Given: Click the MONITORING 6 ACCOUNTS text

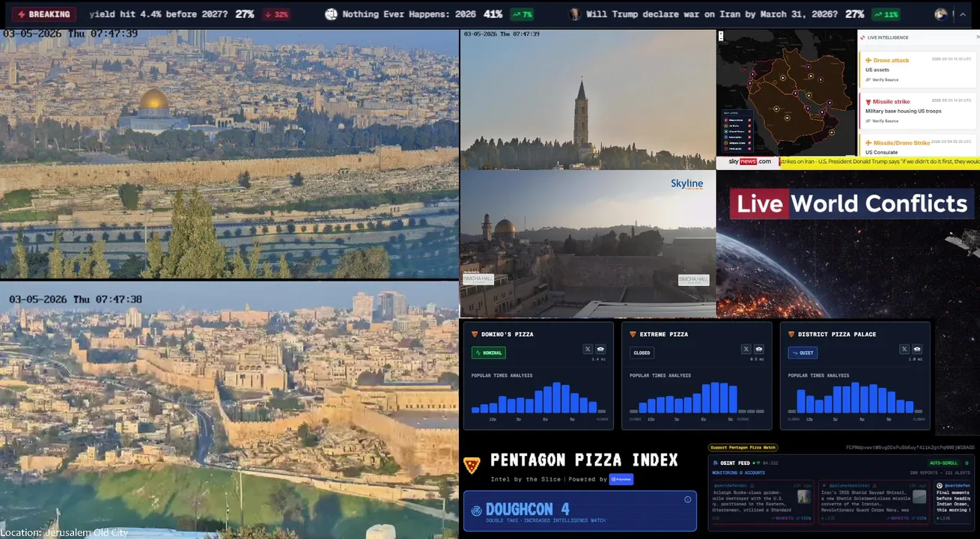Looking at the screenshot, I should tap(737, 473).
